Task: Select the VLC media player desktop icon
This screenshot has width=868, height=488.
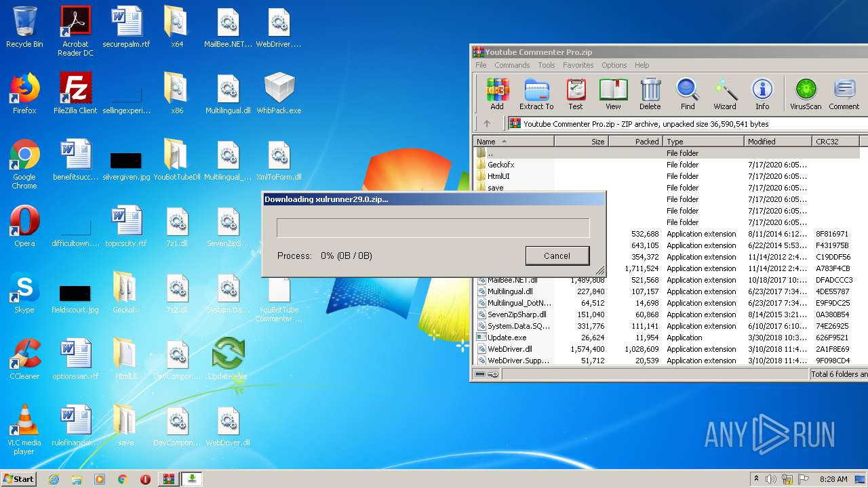Action: point(24,430)
